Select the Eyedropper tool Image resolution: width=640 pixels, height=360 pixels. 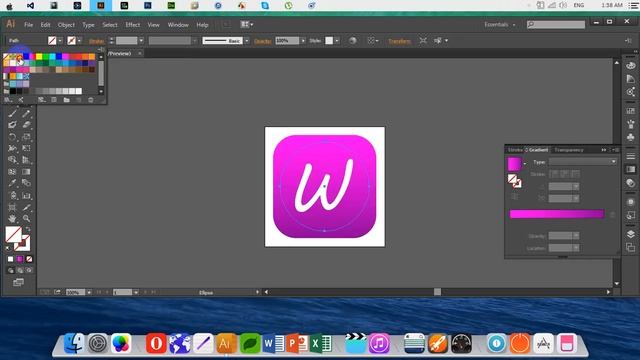tap(13, 183)
